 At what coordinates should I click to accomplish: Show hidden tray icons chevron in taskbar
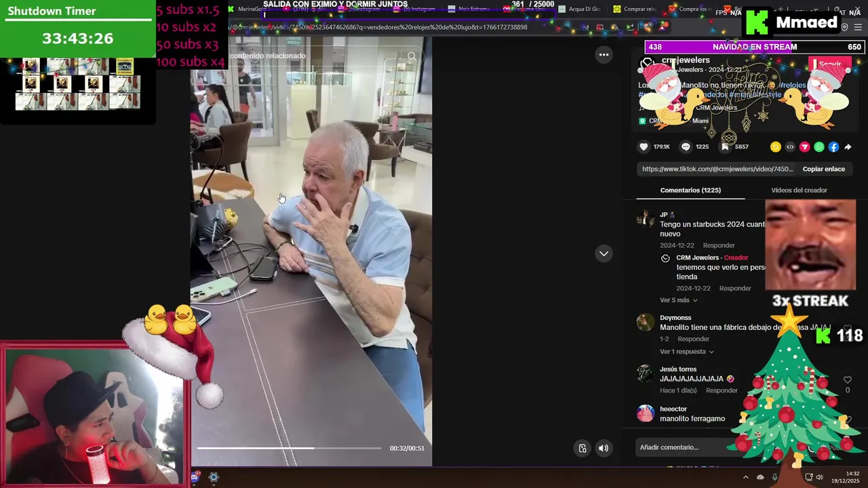point(746,477)
